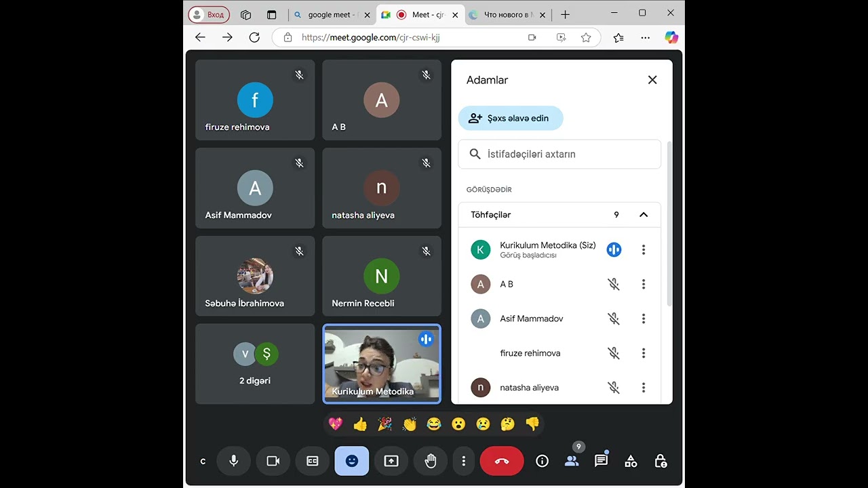This screenshot has height=488, width=868.
Task: Select the Səbuhə İbrahimova video tile
Action: click(x=255, y=276)
